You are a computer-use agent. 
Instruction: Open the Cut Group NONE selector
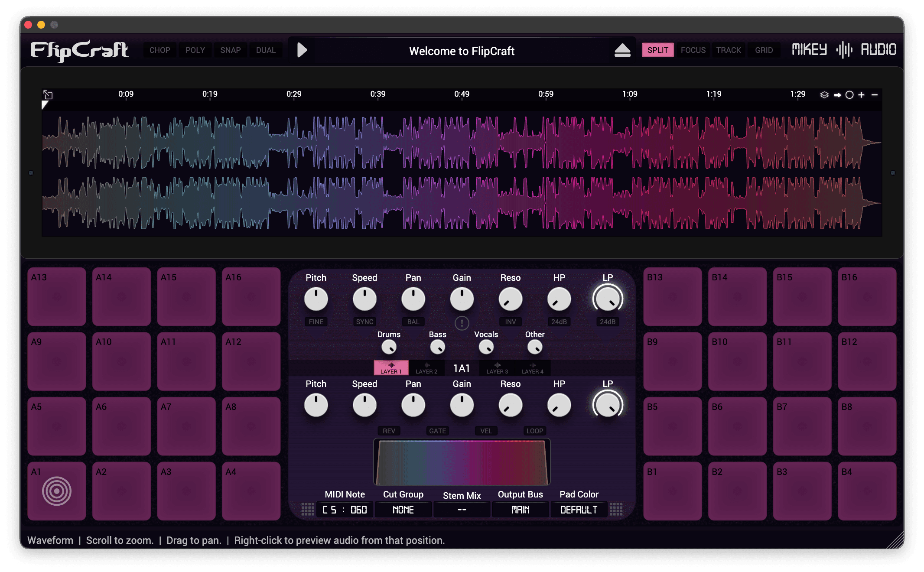point(403,510)
